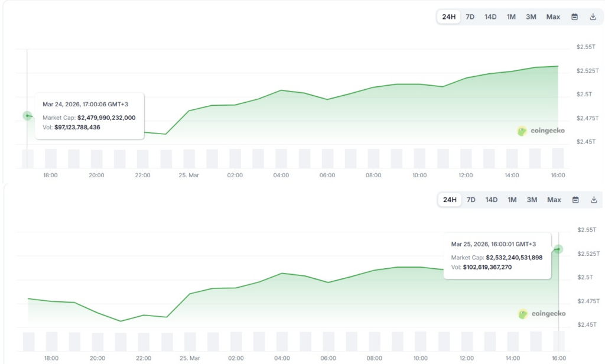Click the highlighted green data point in the bottom chart
The image size is (605, 364).
pos(558,249)
